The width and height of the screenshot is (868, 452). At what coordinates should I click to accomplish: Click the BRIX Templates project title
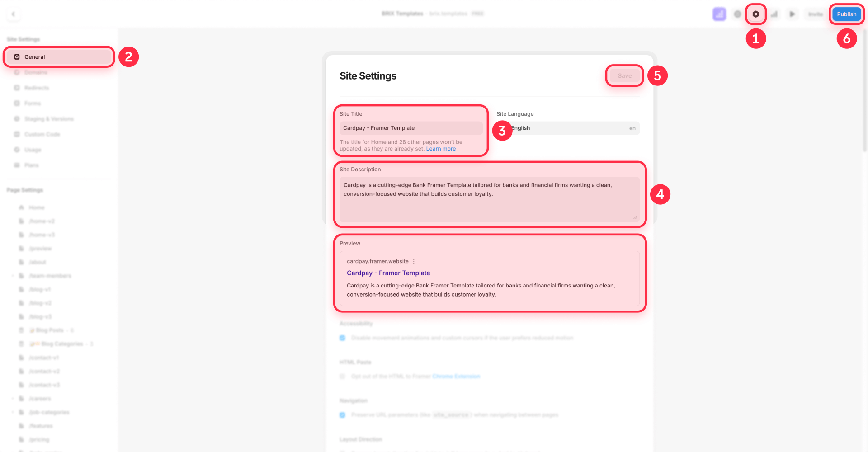pyautogui.click(x=402, y=14)
